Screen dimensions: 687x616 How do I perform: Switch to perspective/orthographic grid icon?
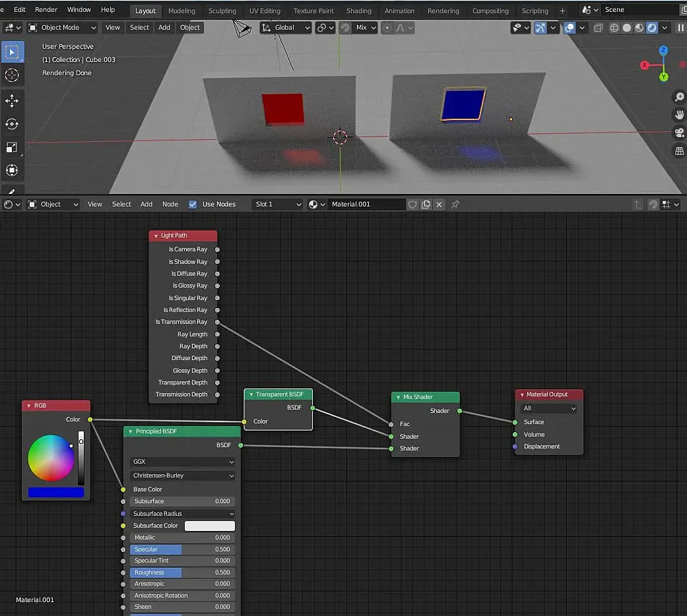[x=678, y=151]
